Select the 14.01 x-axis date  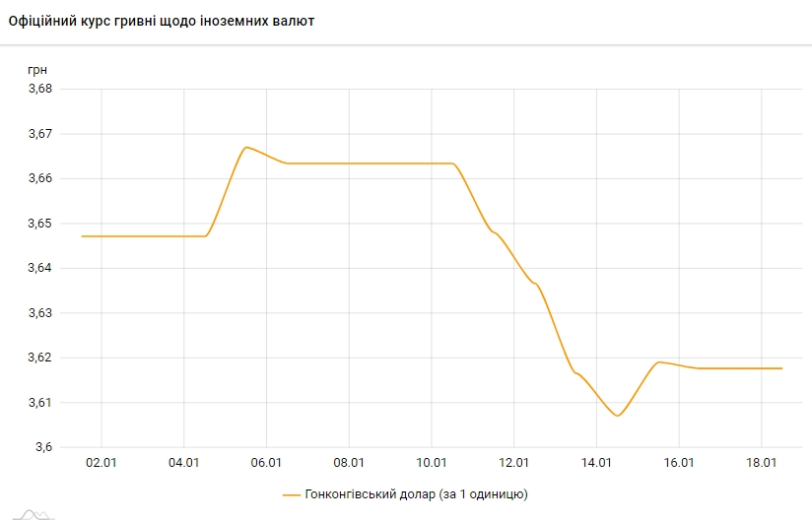[x=598, y=463]
